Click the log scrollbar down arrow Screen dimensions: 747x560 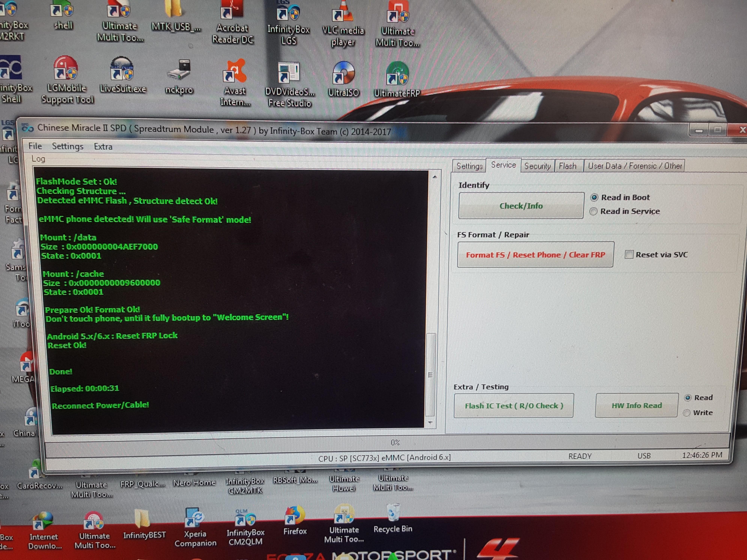click(x=430, y=422)
